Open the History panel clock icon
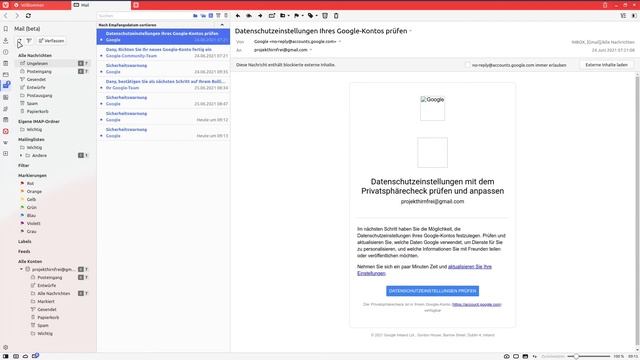Viewport: 640px width, 360px height. (x=5, y=52)
